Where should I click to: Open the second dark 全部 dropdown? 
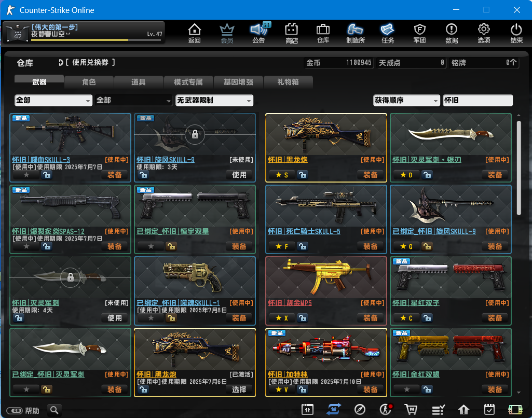[x=134, y=100]
